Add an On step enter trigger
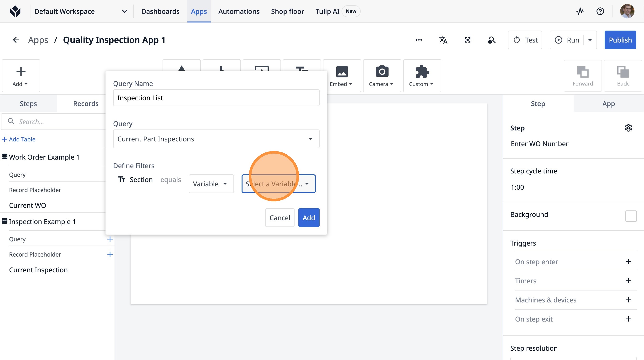 pos(628,262)
